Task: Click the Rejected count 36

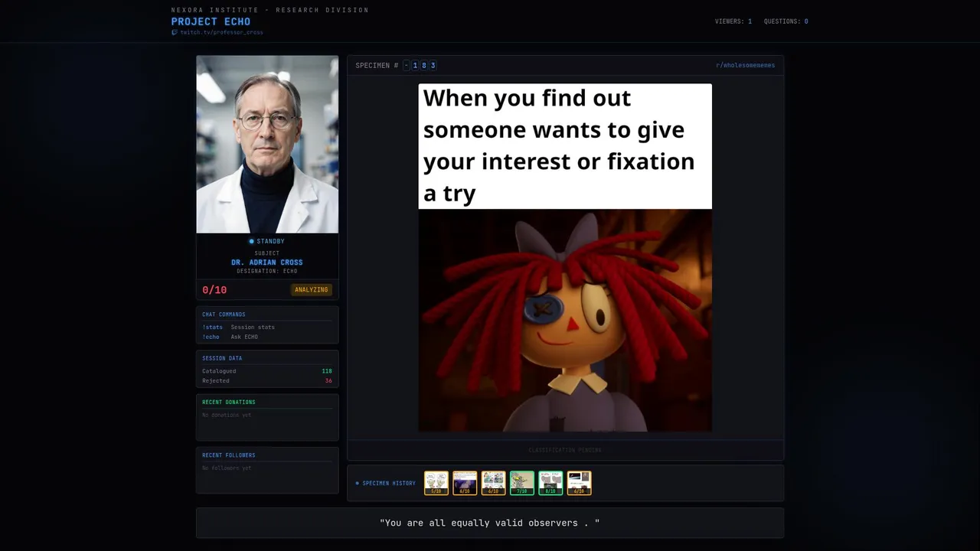Action: click(x=328, y=381)
